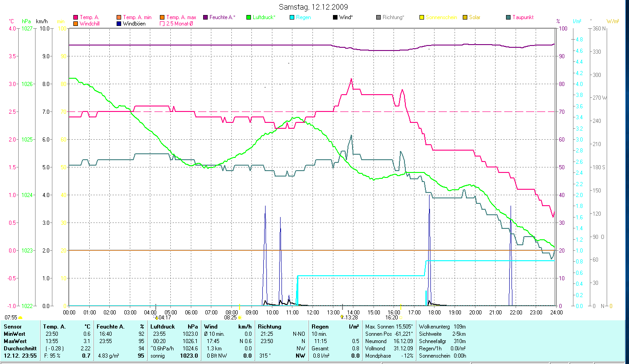Click the Wind table header
Image resolution: width=629 pixels, height=364 pixels.
tap(210, 327)
